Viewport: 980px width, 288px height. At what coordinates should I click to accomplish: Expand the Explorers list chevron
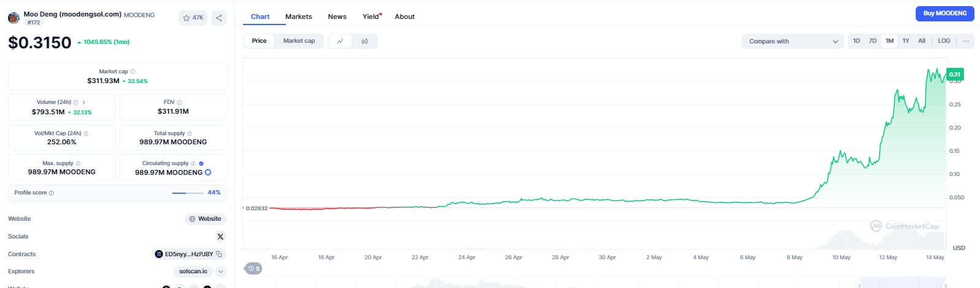pos(221,271)
